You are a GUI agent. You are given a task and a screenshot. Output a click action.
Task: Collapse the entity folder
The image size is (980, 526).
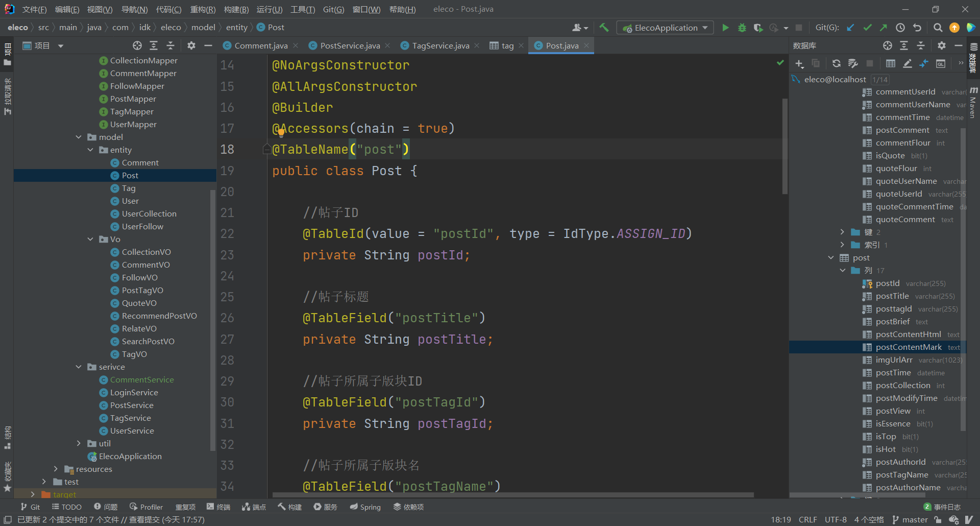(90, 150)
